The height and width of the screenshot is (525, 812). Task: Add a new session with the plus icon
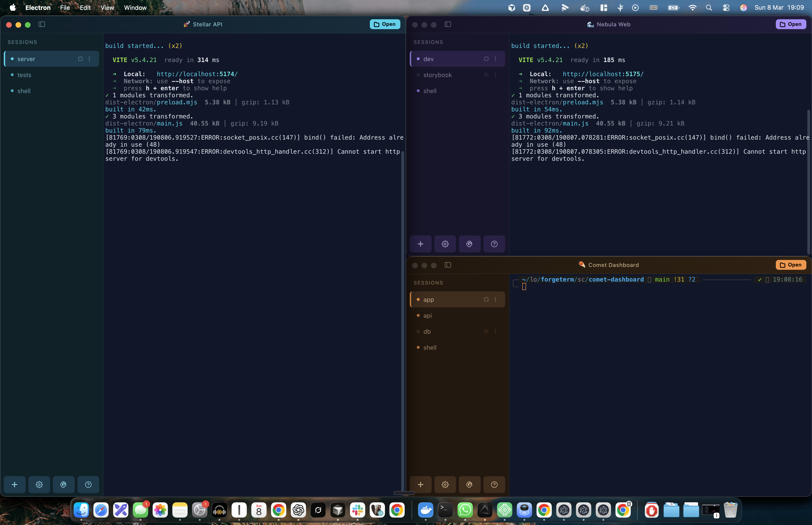(15, 484)
